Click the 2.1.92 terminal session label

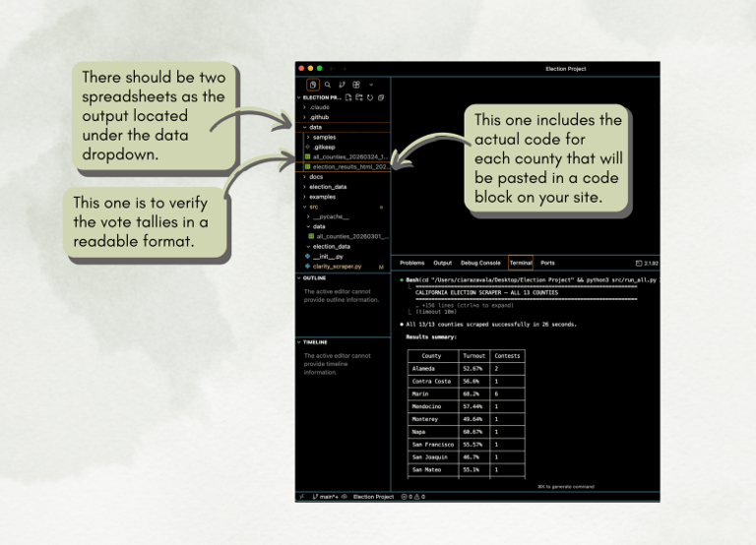coord(647,264)
